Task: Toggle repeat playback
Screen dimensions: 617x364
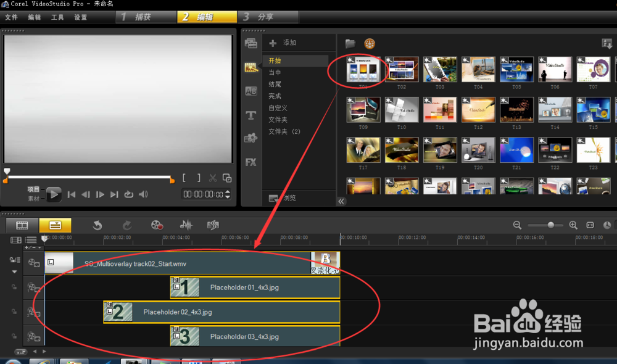Action: coord(129,194)
